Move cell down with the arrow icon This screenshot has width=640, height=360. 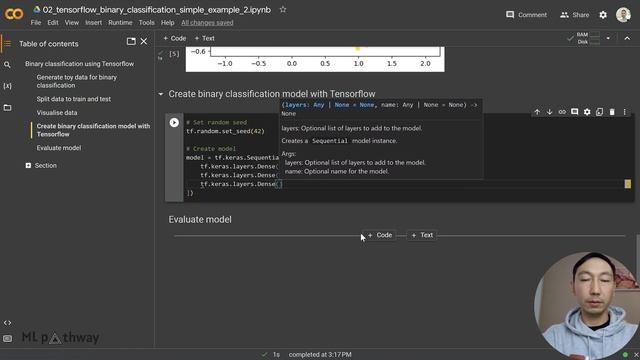tap(549, 112)
